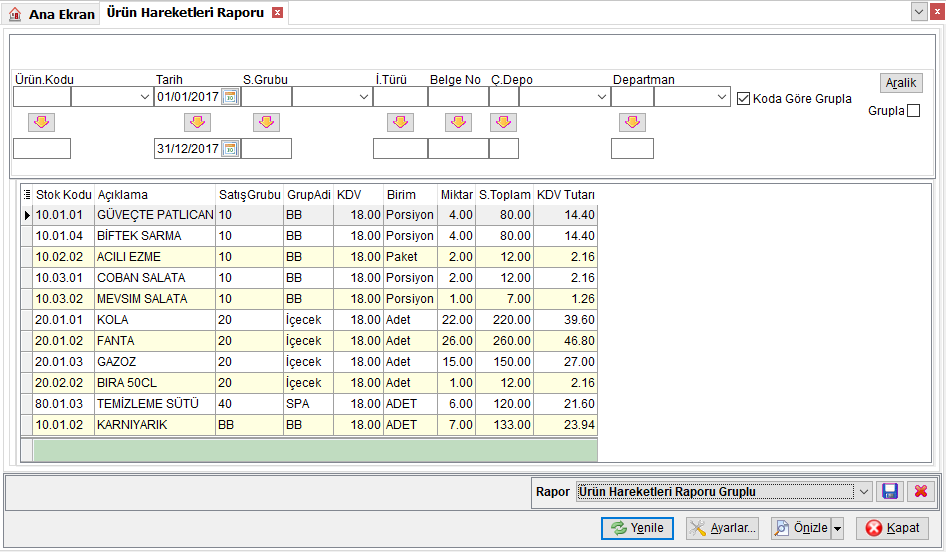Select the BIRA 50CL cell
Screen dimensions: 947x552
pyautogui.click(x=155, y=383)
